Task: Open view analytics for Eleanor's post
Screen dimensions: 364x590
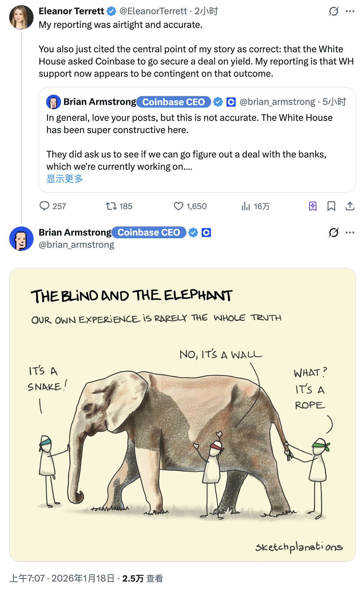Action: click(x=245, y=206)
